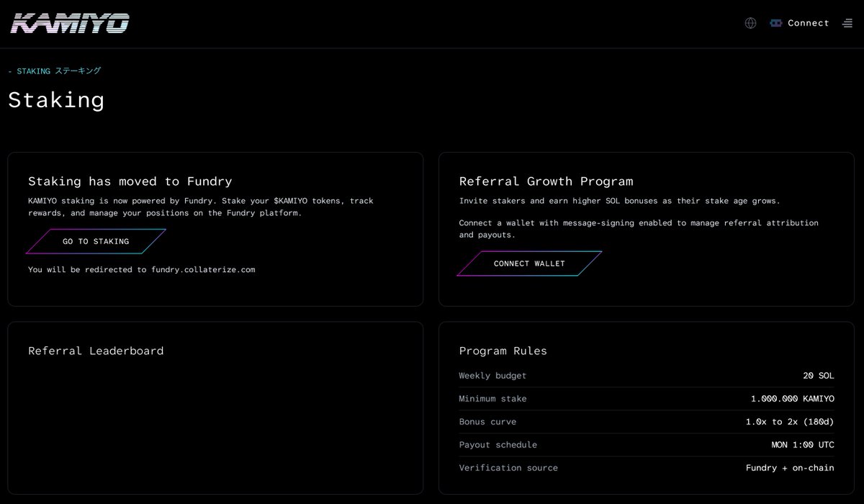Click the Bonus curve label
The width and height of the screenshot is (864, 504).
(487, 422)
